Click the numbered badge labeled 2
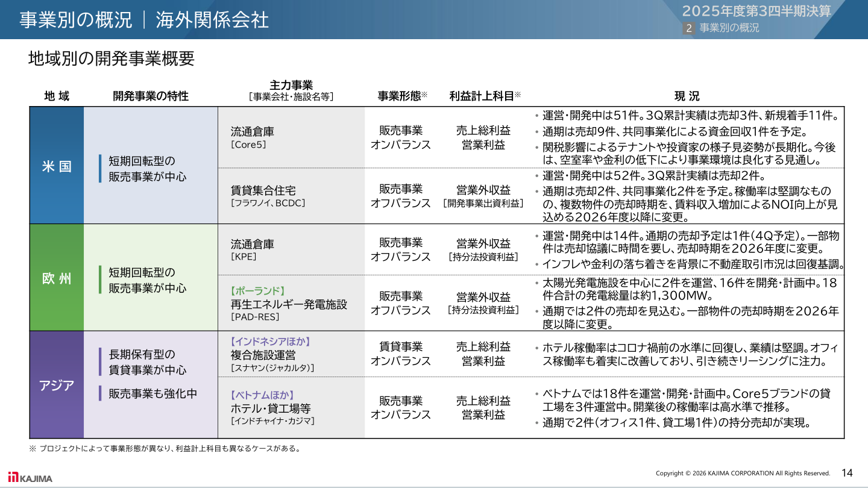868x488 pixels. point(688,27)
